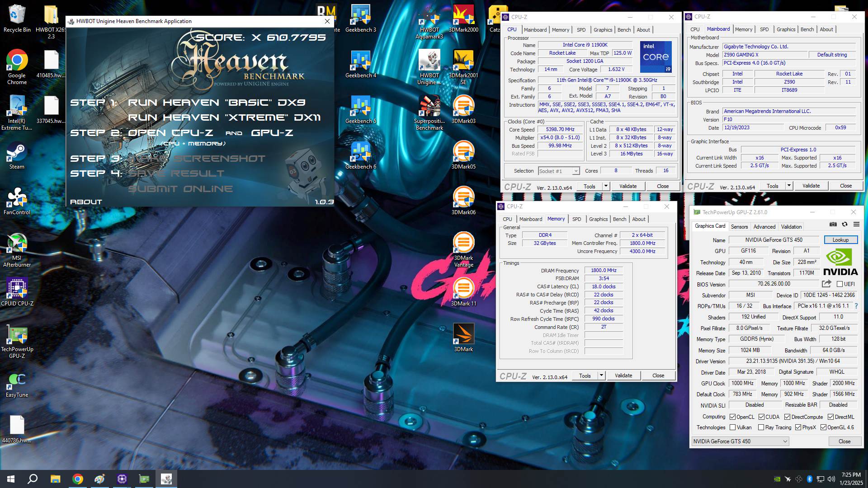Screen dimensions: 868x488
Task: Open Geekbench 4 desktop icon
Action: pyautogui.click(x=361, y=64)
